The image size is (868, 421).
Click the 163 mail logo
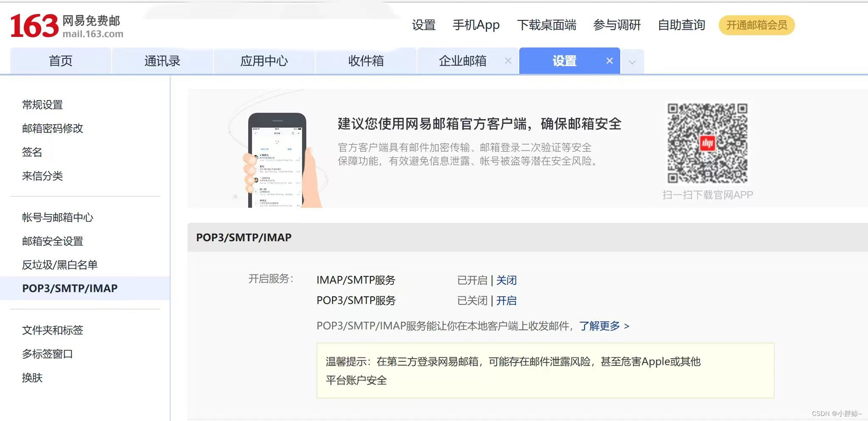[x=67, y=26]
